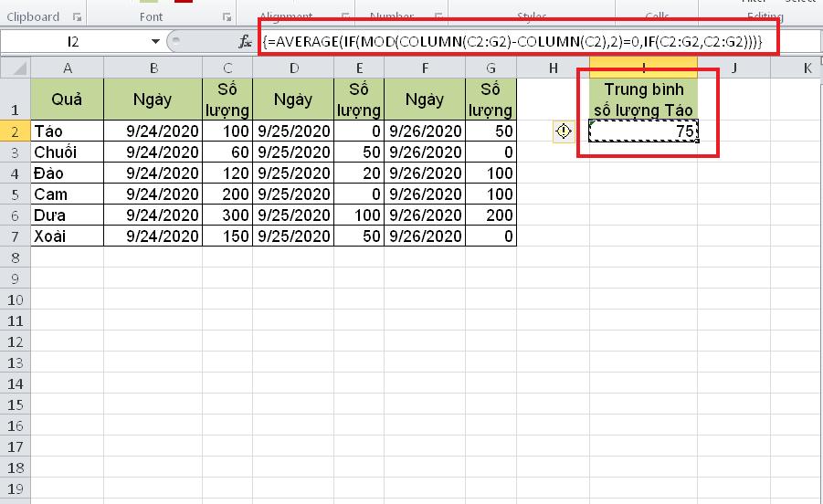The height and width of the screenshot is (504, 823).
Task: Select cell C6 with value 300
Action: pyautogui.click(x=227, y=215)
